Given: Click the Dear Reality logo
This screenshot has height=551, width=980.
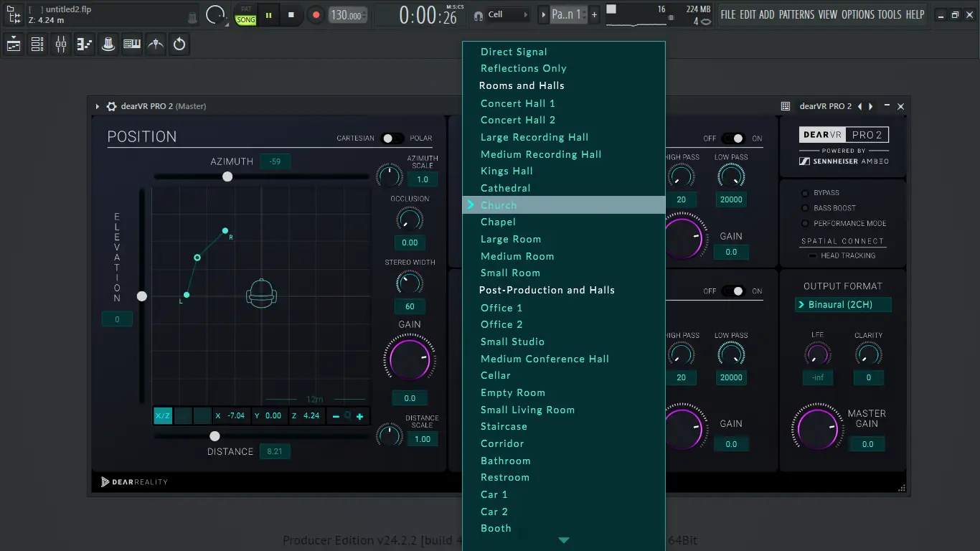Looking at the screenshot, I should (x=134, y=482).
